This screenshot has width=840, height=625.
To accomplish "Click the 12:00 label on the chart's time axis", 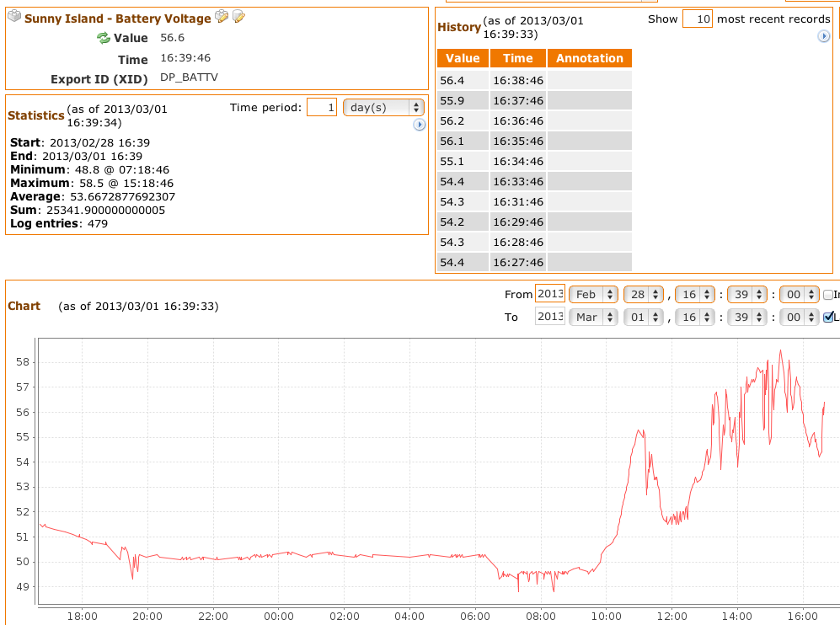I will pyautogui.click(x=671, y=617).
